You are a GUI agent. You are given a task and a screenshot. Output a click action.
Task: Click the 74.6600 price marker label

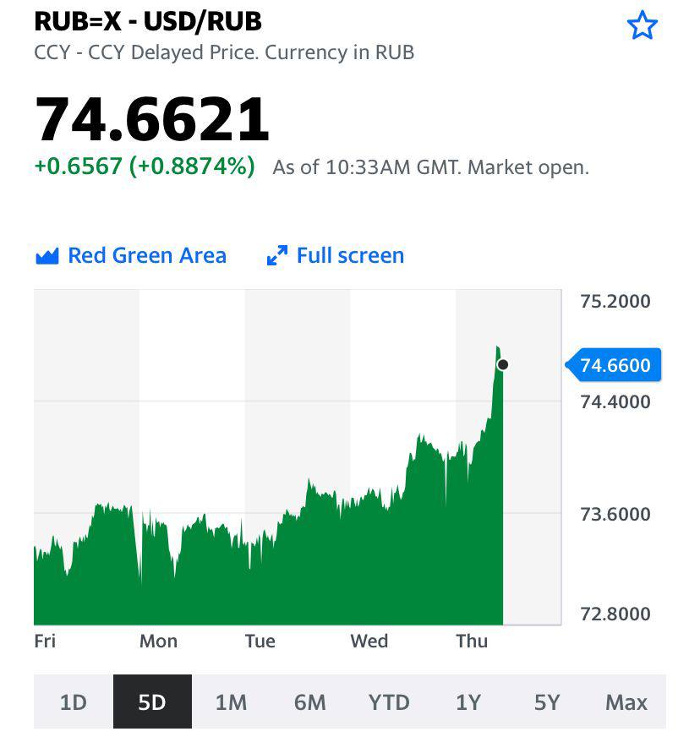(x=614, y=365)
